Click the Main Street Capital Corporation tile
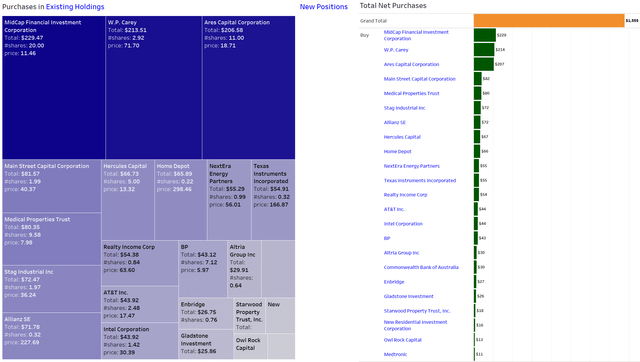Image resolution: width=640 pixels, height=362 pixels. pyautogui.click(x=52, y=186)
